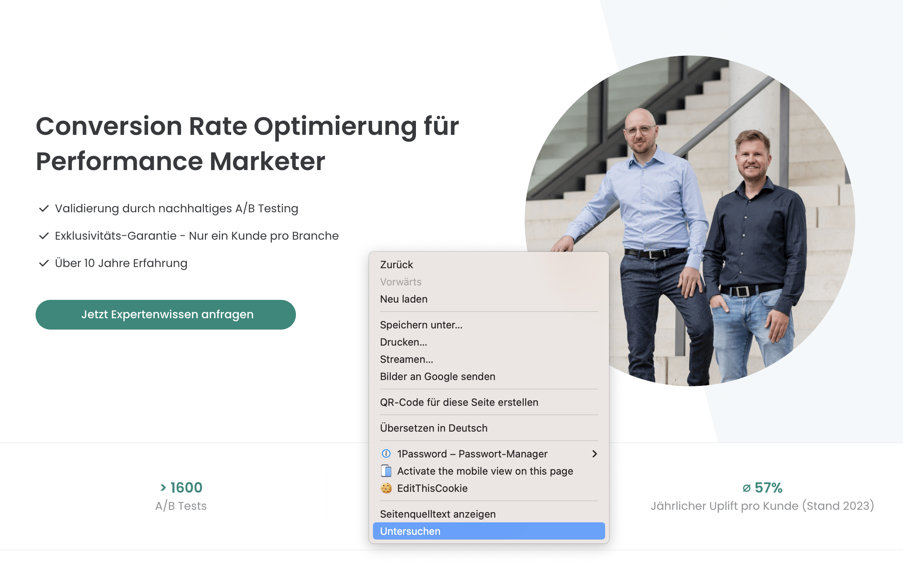Select QR-Code für diese Seite erstellen
903x588 pixels.
pyautogui.click(x=489, y=402)
